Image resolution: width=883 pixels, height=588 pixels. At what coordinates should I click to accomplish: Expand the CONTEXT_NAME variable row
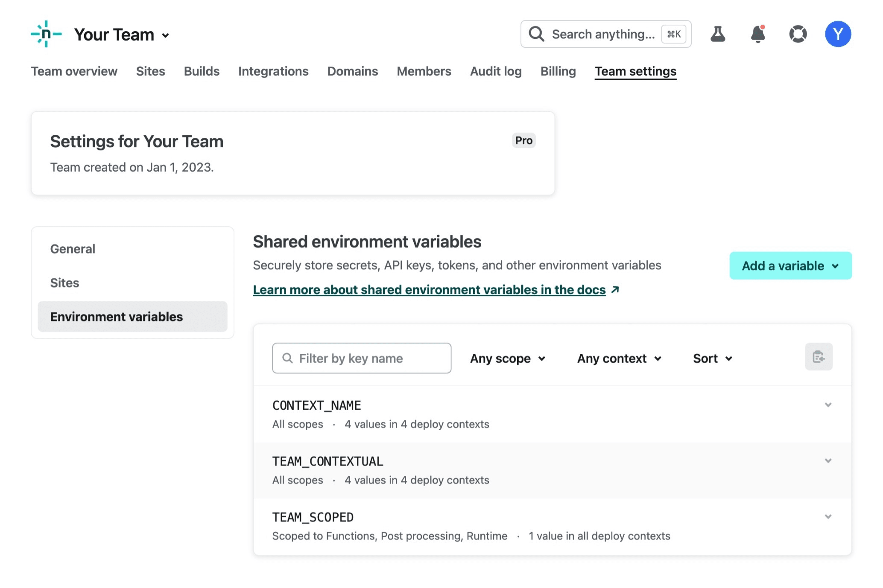coord(828,405)
